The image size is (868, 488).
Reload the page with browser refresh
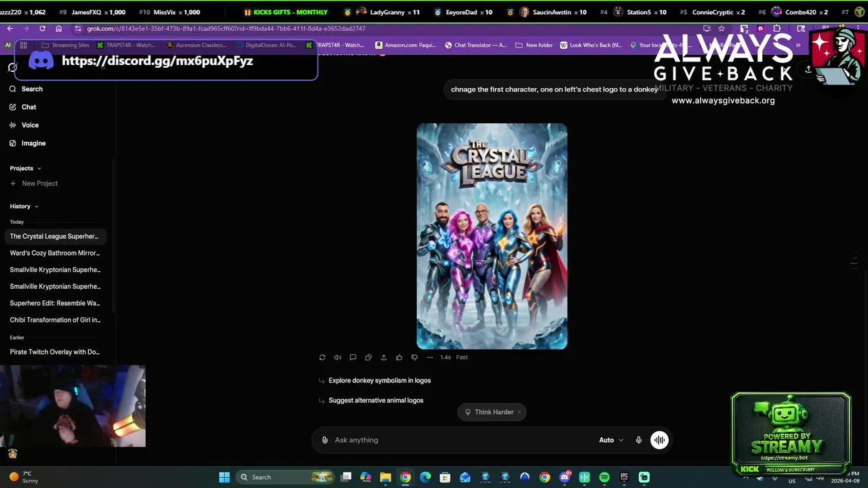pyautogui.click(x=42, y=28)
